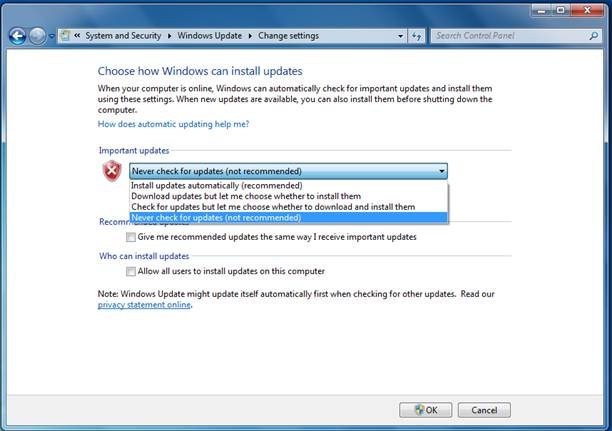Go back with the blue back arrow
This screenshot has height=431, width=612.
tap(17, 36)
